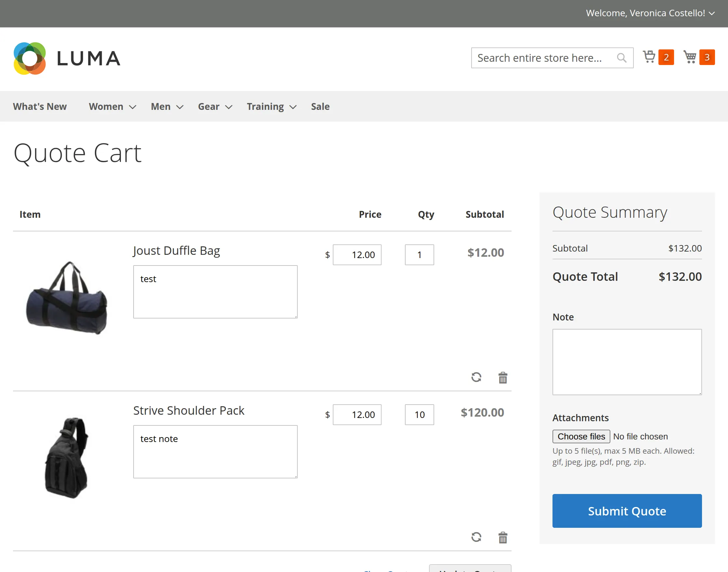
Task: Click the Quote Summary Note textarea
Action: coord(627,362)
